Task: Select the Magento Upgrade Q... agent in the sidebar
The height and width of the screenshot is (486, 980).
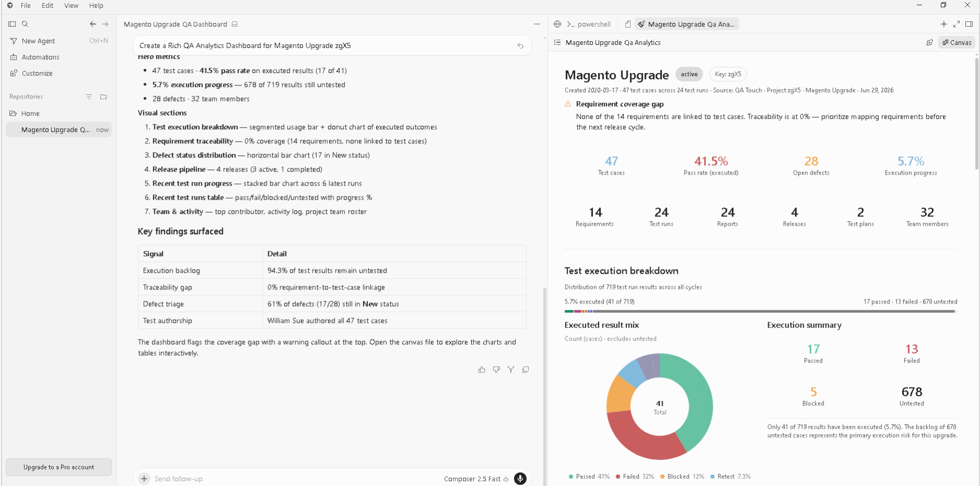Action: 58,130
